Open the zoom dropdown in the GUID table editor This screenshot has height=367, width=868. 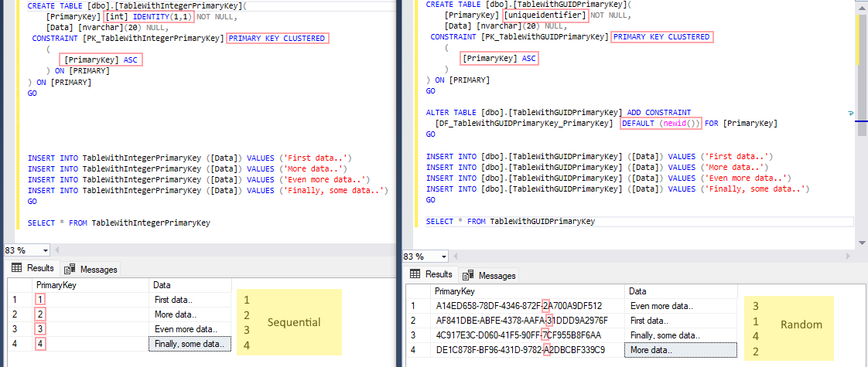445,257
